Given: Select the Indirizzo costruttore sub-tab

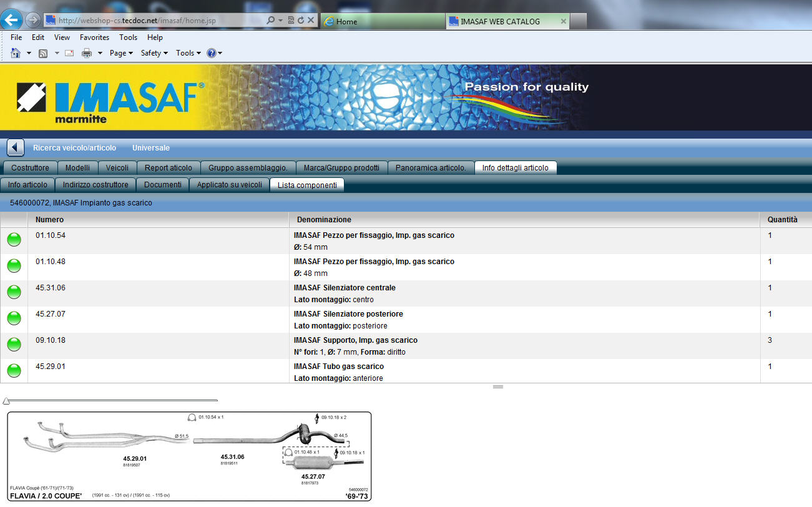Looking at the screenshot, I should pyautogui.click(x=95, y=185).
